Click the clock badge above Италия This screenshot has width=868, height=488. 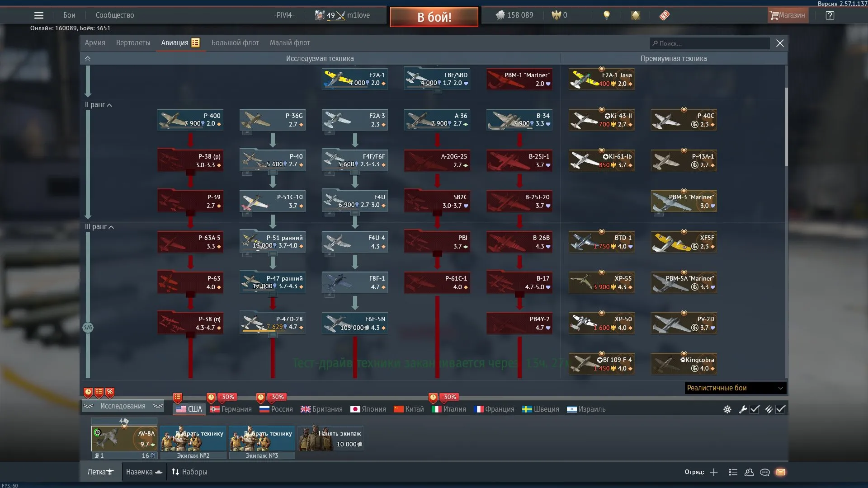(x=433, y=398)
